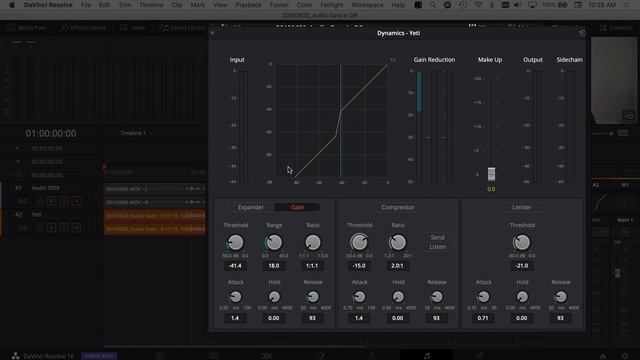The image size is (640, 360).
Task: Open the Workspace menu
Action: (367, 5)
